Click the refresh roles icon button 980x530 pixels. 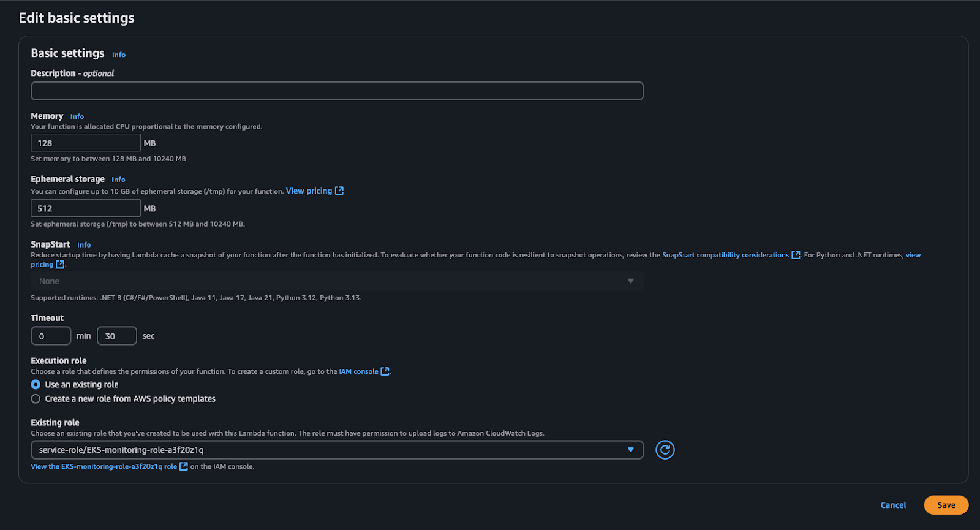[665, 450]
